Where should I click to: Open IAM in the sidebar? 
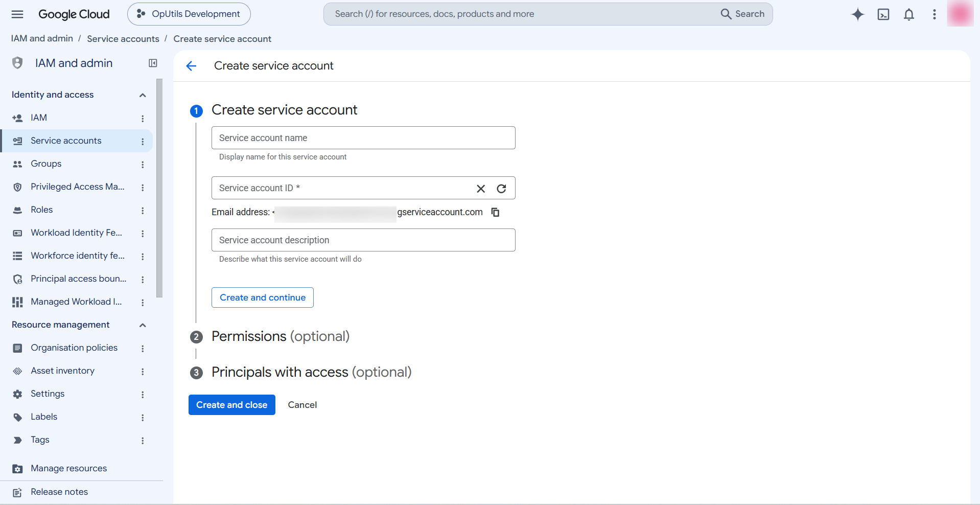[39, 118]
